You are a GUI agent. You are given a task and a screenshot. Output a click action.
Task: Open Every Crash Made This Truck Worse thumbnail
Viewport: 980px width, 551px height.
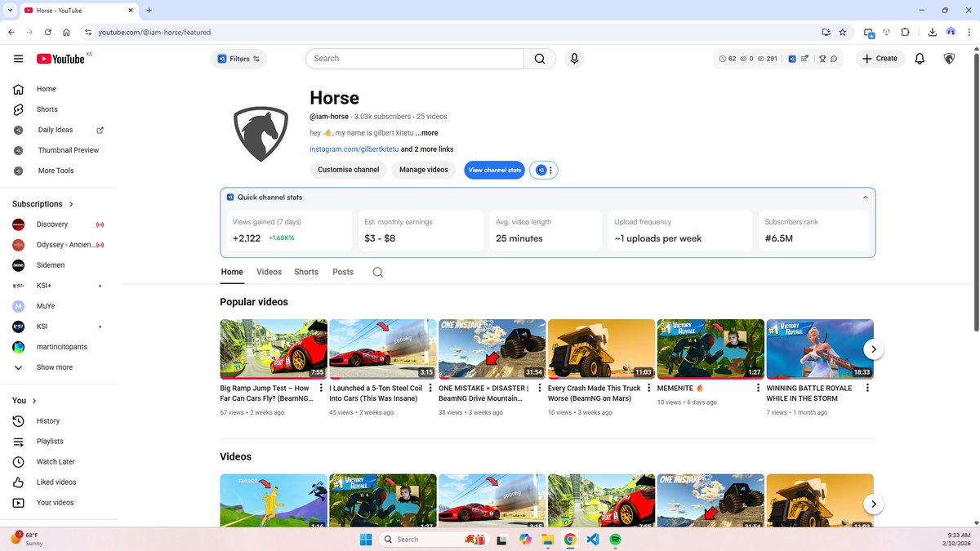(x=602, y=349)
